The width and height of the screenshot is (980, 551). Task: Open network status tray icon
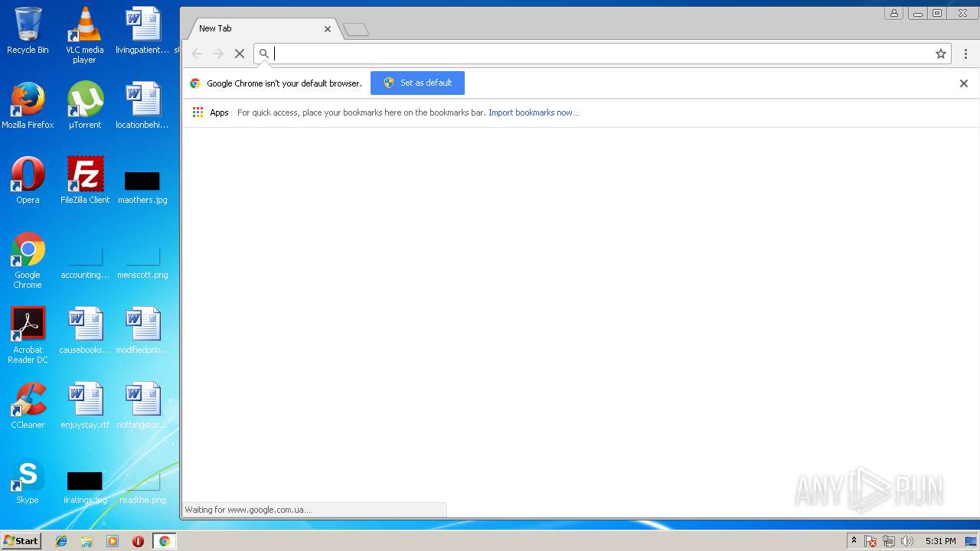(x=889, y=541)
